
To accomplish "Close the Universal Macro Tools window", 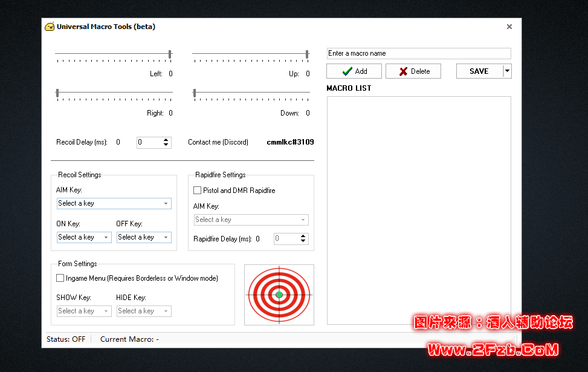I will click(x=509, y=27).
